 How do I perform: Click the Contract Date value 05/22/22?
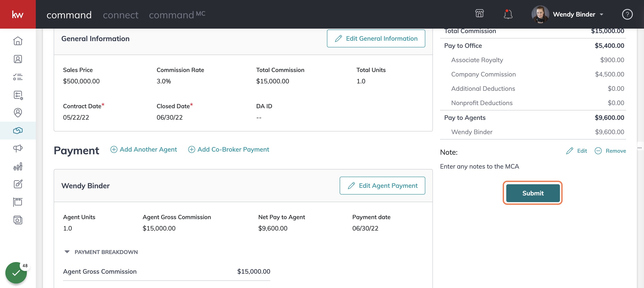[76, 117]
